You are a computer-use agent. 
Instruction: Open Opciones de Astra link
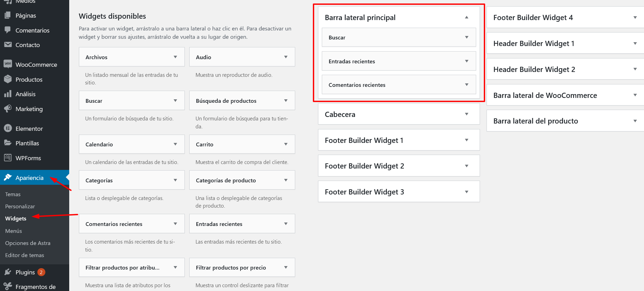[28, 243]
